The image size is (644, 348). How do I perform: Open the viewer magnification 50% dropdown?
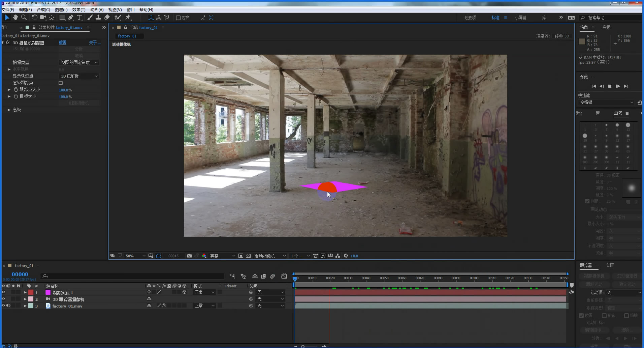click(x=135, y=256)
